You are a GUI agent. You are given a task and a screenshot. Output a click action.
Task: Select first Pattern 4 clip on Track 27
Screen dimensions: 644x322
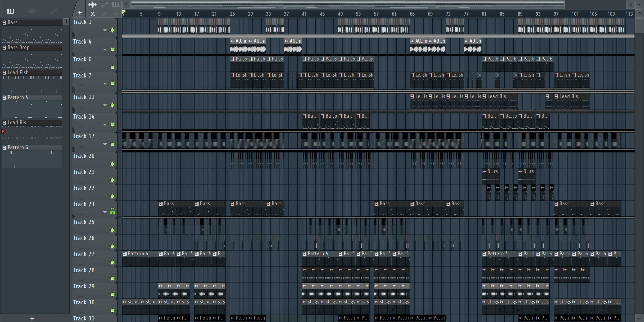pyautogui.click(x=140, y=259)
